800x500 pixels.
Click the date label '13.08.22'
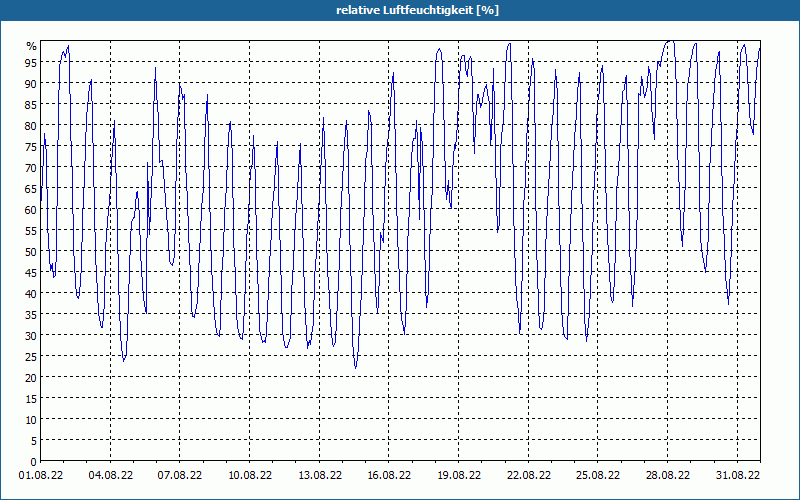point(319,475)
